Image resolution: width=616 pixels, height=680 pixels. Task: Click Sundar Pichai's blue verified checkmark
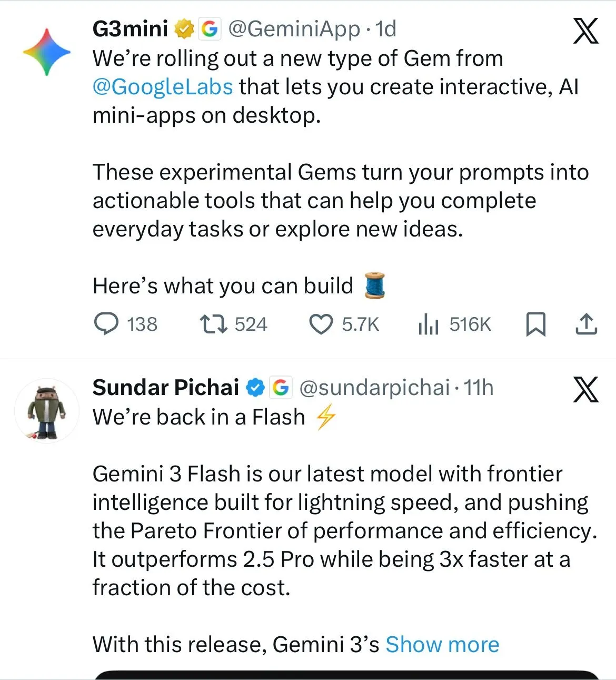255,388
